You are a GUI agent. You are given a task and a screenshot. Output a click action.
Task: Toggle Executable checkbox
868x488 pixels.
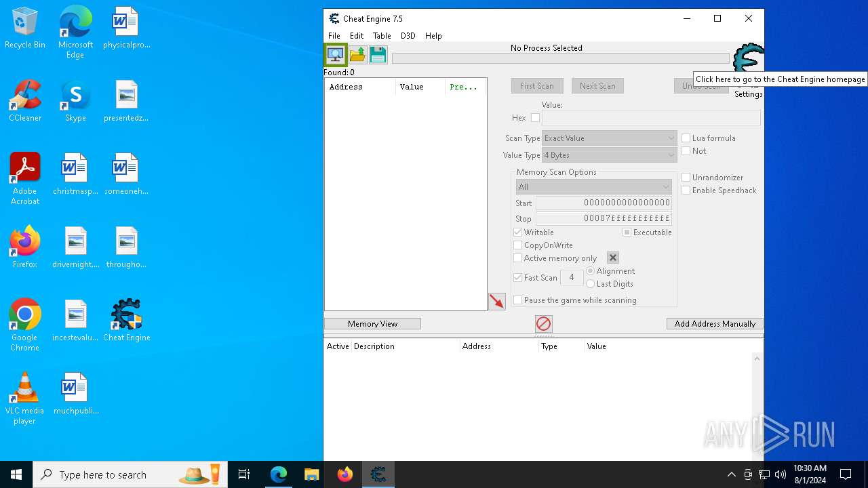click(627, 232)
